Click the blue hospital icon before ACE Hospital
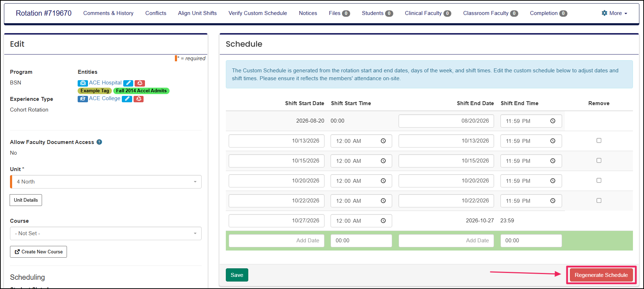Image resolution: width=644 pixels, height=289 pixels. [x=83, y=83]
